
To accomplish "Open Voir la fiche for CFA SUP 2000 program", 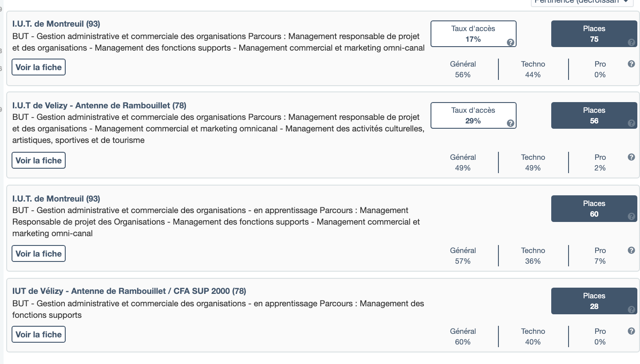I will pos(39,335).
